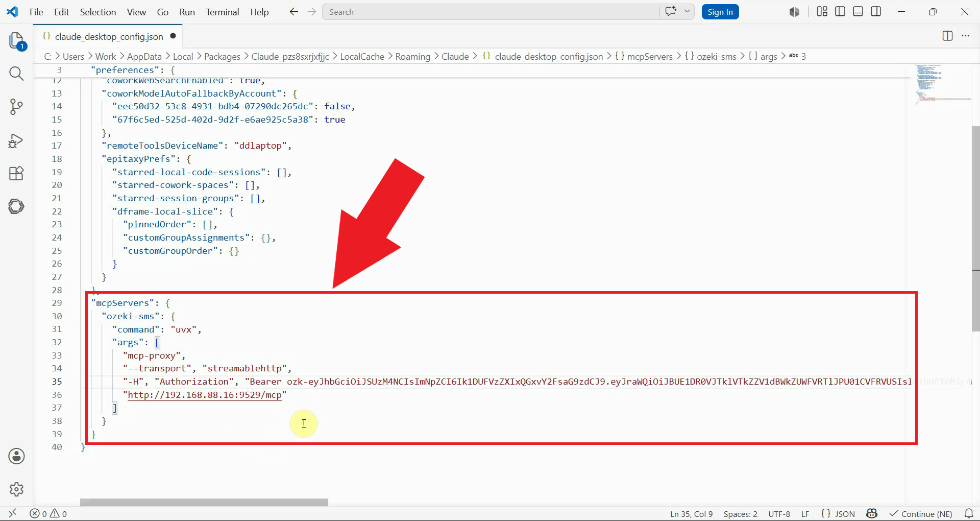
Task: Open the Packages breadcrumb segment
Action: pos(222,56)
